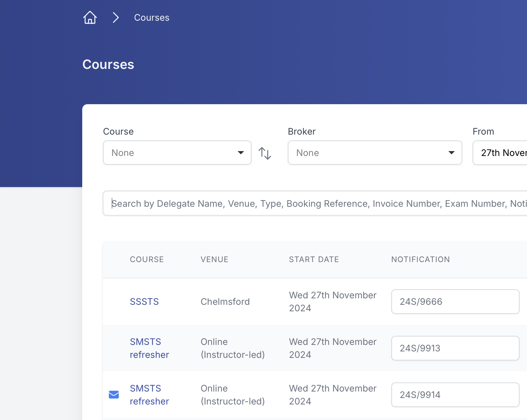527x420 pixels.
Task: Expand the Broker dropdown
Action: coord(375,153)
